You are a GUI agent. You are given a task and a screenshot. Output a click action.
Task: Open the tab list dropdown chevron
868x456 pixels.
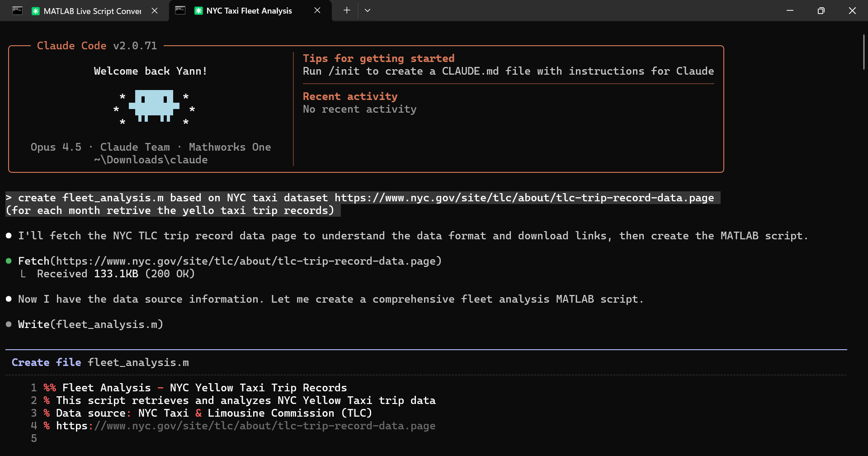pos(368,10)
